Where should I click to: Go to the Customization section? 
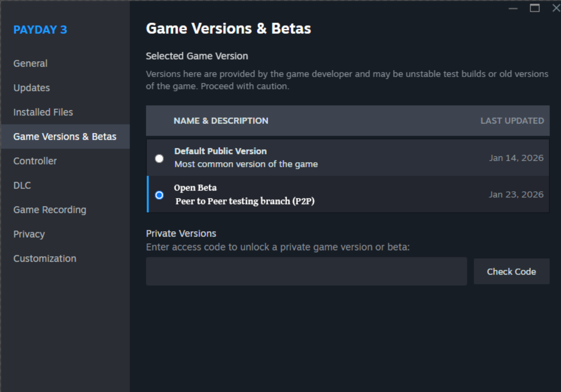[x=45, y=258]
